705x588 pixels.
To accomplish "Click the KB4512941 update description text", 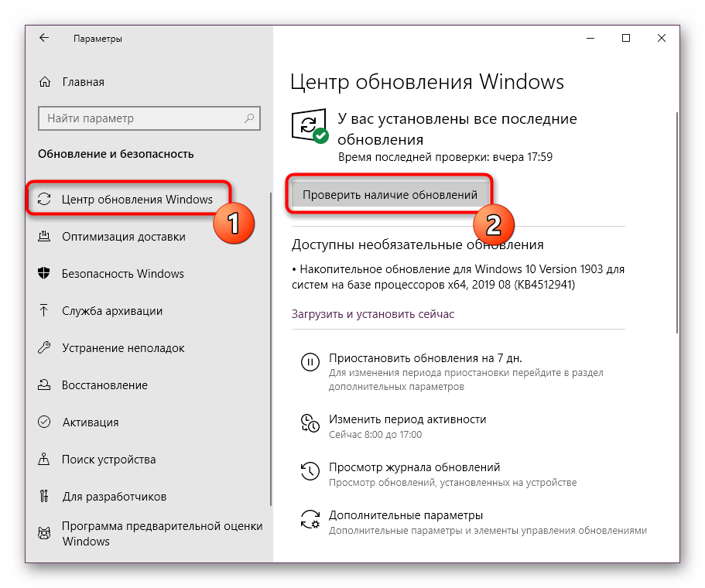I will click(x=457, y=276).
